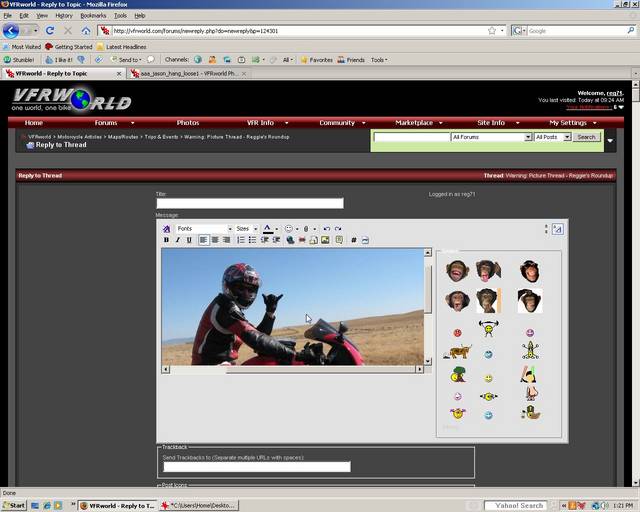Expand the All Forums search dropdown
640x512 pixels.
click(490, 137)
